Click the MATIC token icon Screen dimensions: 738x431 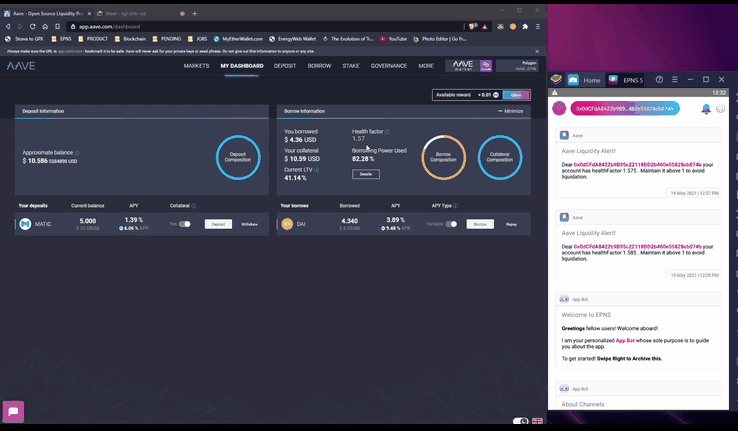tap(25, 224)
